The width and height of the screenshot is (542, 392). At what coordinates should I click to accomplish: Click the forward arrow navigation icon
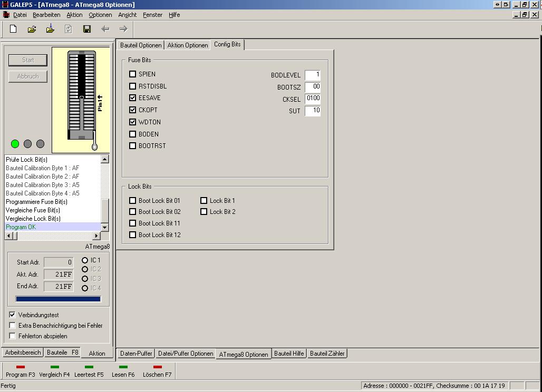pyautogui.click(x=122, y=29)
